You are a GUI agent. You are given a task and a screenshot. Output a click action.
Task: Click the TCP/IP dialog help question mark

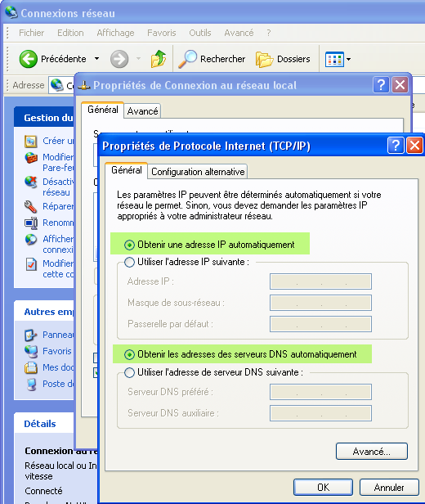click(396, 146)
